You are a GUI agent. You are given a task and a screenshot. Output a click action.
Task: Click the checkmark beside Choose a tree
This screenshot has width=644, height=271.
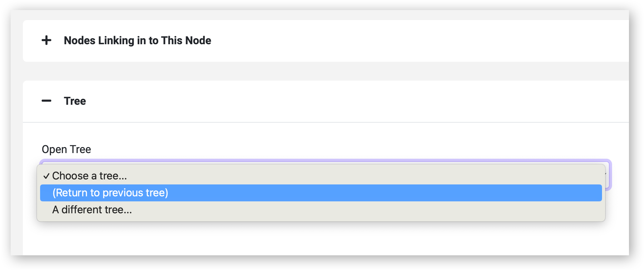[46, 176]
